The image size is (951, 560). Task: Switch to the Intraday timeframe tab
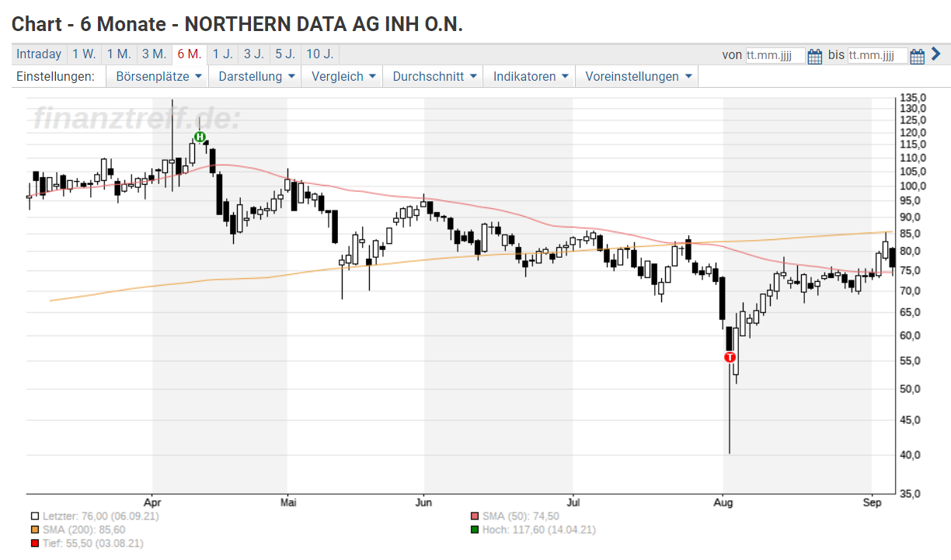click(x=39, y=54)
